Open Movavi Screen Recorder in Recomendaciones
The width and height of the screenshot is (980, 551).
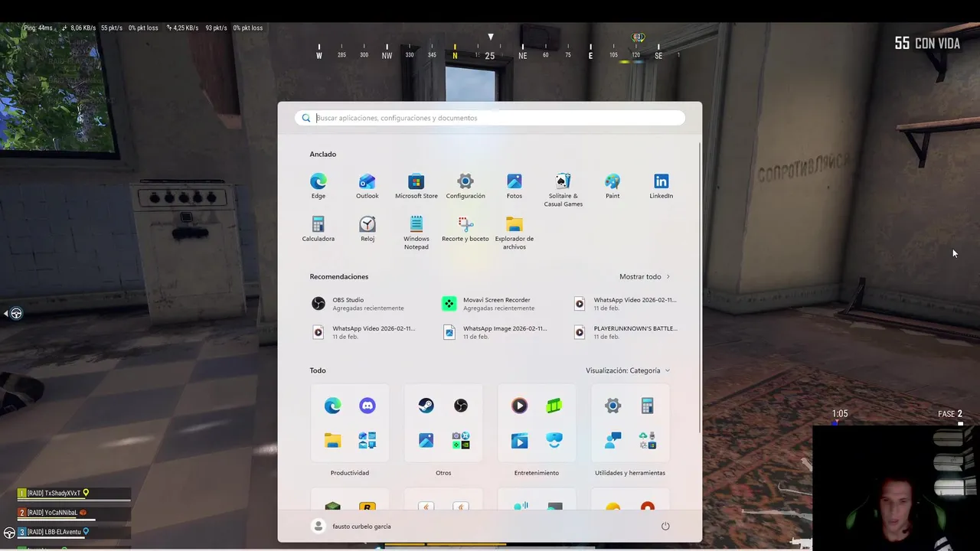490,304
